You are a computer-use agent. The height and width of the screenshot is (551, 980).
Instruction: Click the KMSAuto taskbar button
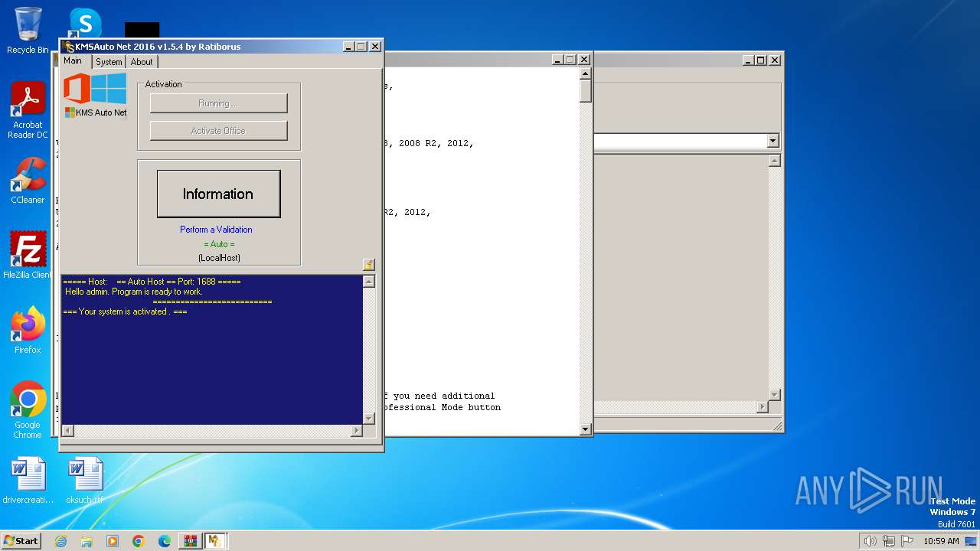215,541
